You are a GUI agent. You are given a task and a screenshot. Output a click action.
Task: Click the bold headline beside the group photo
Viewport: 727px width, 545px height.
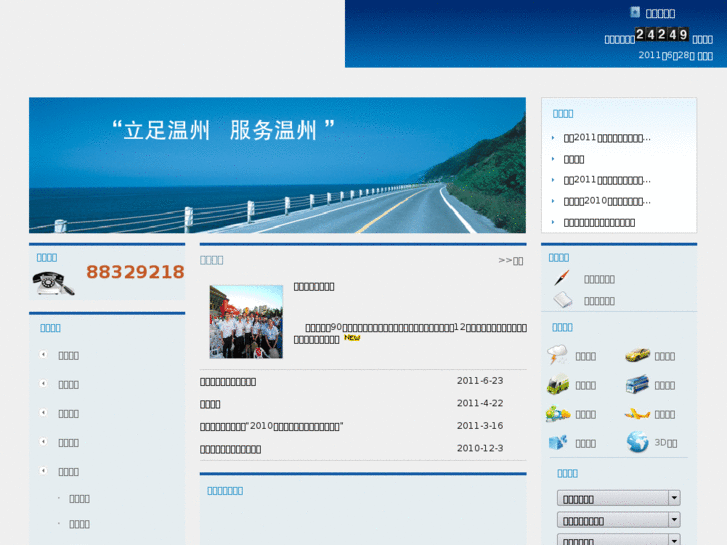314,287
